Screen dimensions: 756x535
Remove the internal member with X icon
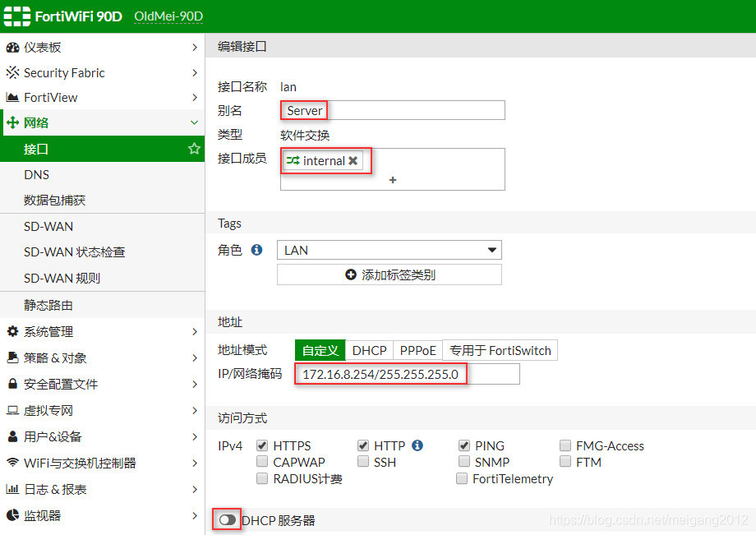click(353, 160)
